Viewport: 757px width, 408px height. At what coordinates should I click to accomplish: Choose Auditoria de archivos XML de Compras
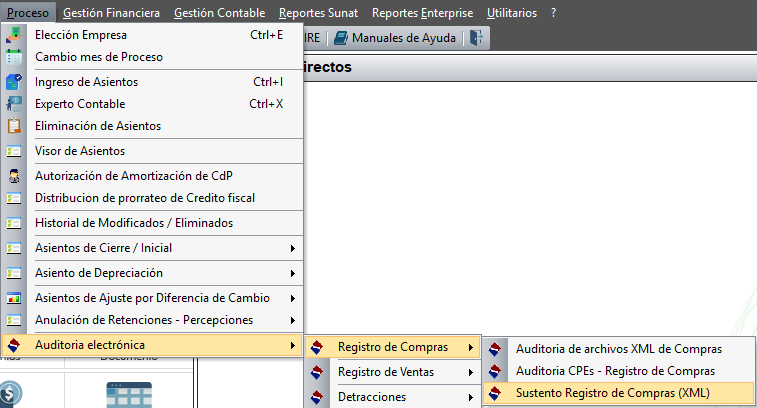pyautogui.click(x=618, y=349)
